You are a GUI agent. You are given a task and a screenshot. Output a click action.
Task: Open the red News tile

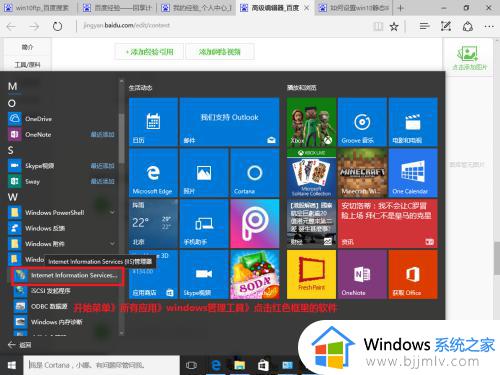coord(388,224)
